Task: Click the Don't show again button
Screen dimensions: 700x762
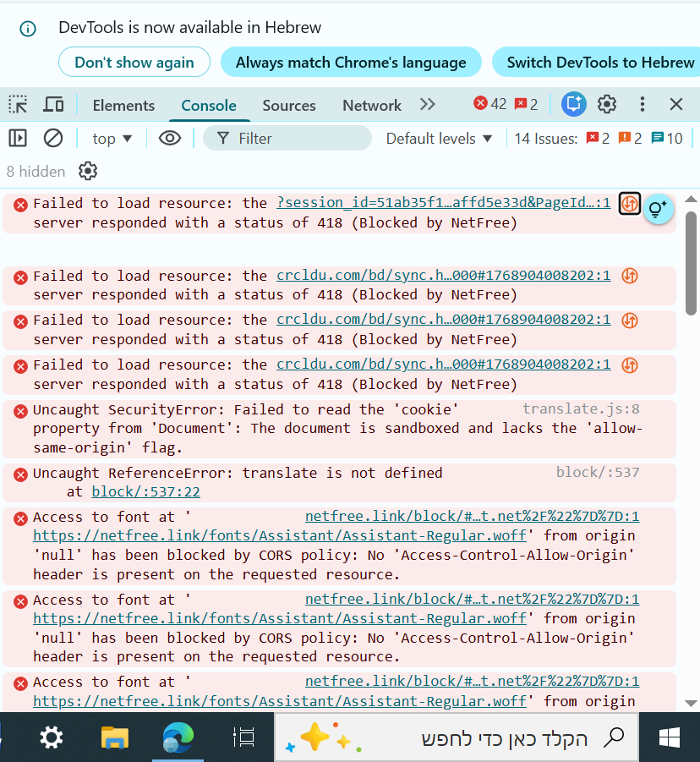Action: [134, 63]
